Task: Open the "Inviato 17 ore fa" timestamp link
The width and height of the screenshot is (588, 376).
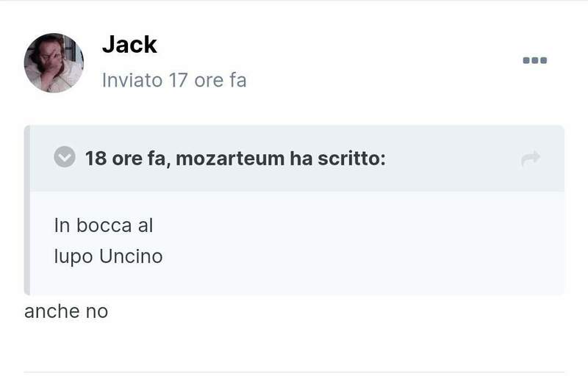Action: click(174, 80)
